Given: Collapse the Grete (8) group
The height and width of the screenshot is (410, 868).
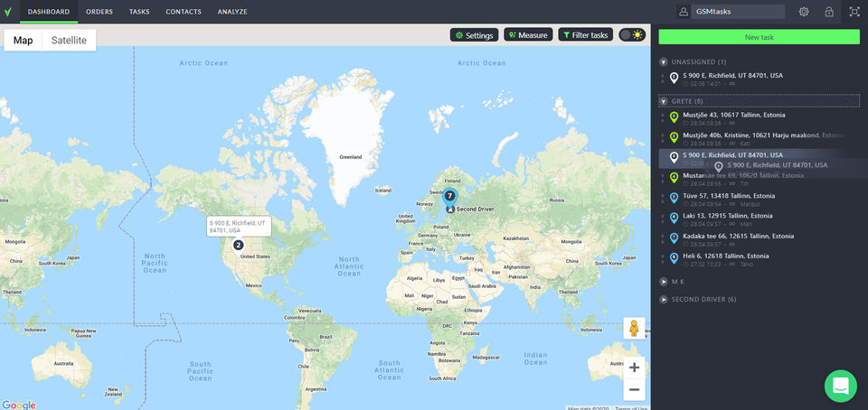Looking at the screenshot, I should coord(663,102).
